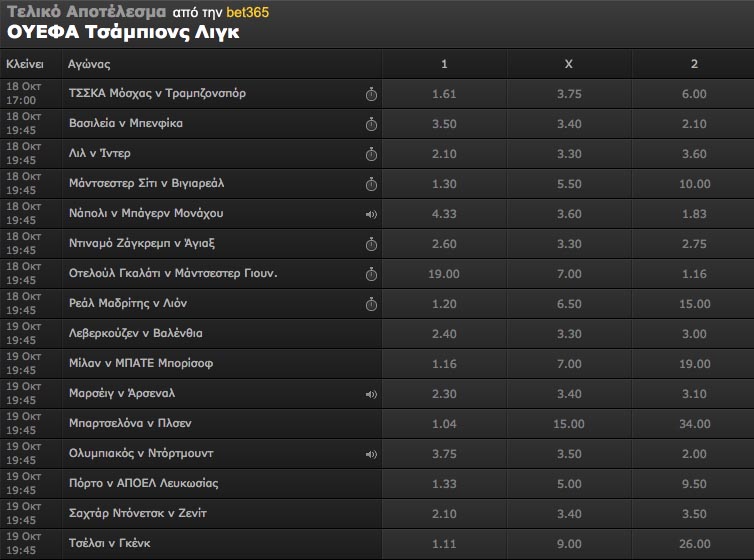Click the speaker icon for Μαρσέιγ v Άρσεναλ
This screenshot has height=560, width=754.
pos(371,394)
